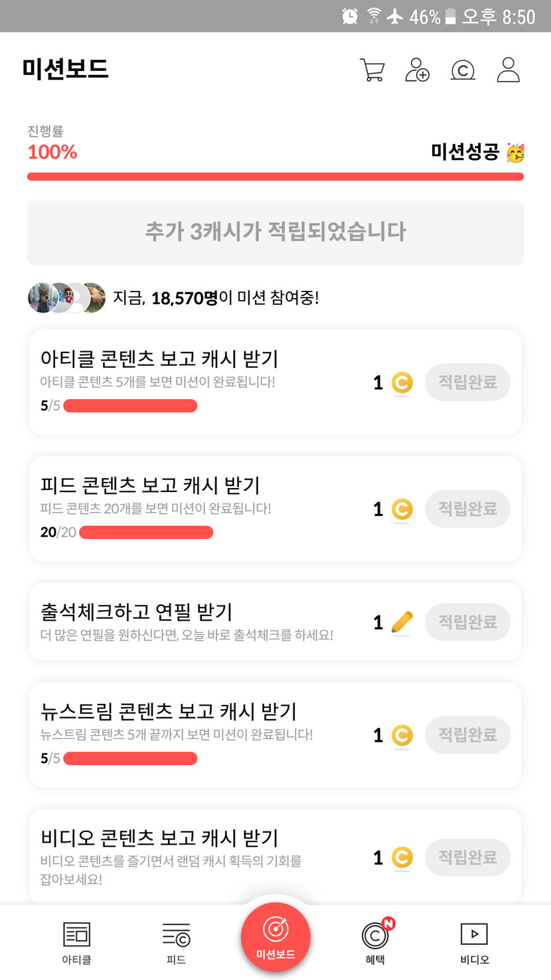
Task: Switch to the 피드 tab
Action: click(176, 941)
